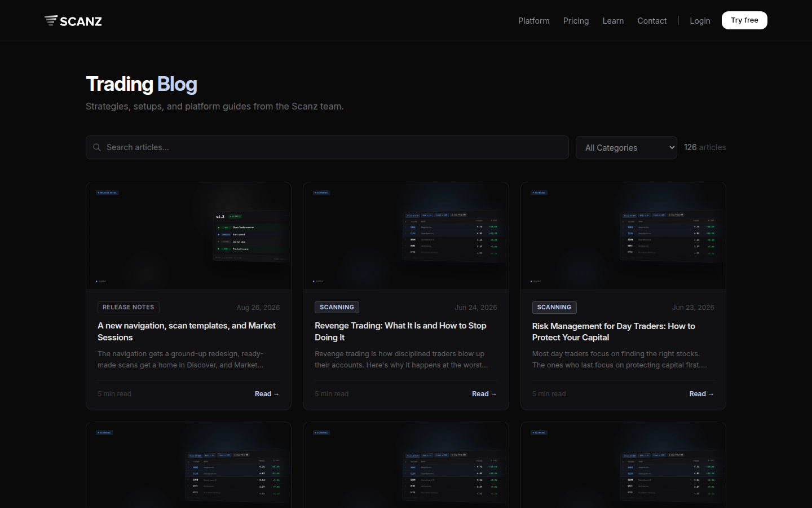Click Read arrow on Risk Management article
812x508 pixels.
click(701, 394)
